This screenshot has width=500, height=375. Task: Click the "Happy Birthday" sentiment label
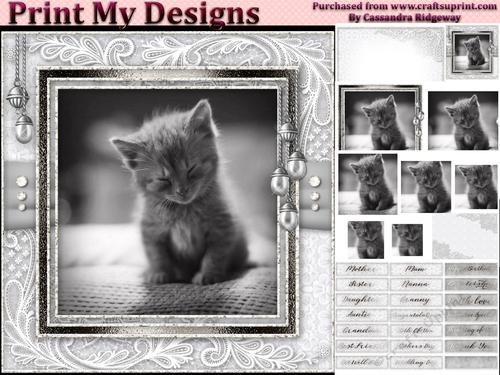pyautogui.click(x=471, y=269)
